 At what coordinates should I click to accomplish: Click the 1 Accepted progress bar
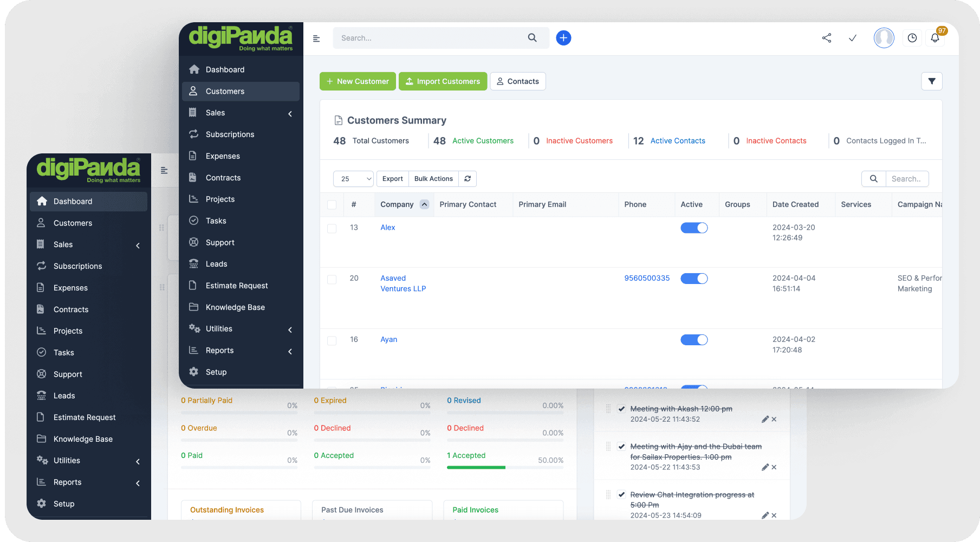(x=505, y=467)
